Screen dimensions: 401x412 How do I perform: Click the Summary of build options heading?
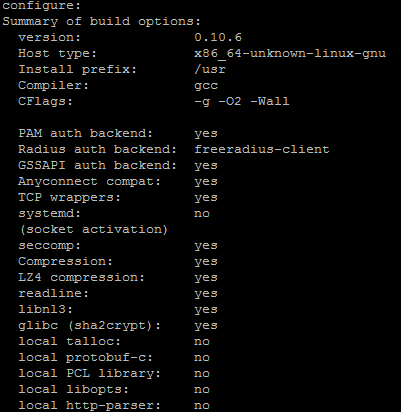click(102, 22)
